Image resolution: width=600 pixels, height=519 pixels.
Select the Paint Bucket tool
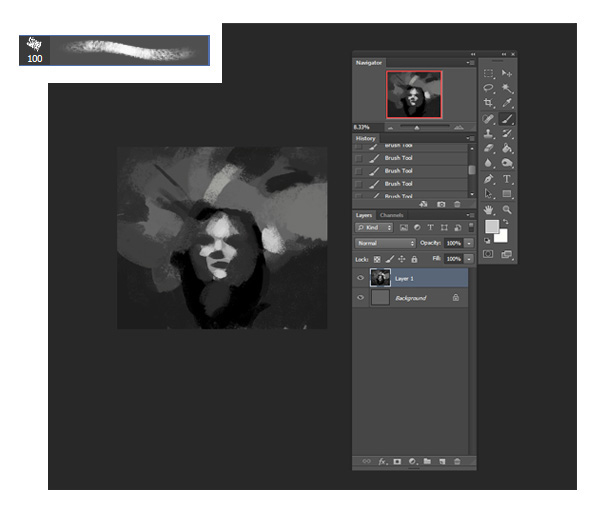(507, 148)
